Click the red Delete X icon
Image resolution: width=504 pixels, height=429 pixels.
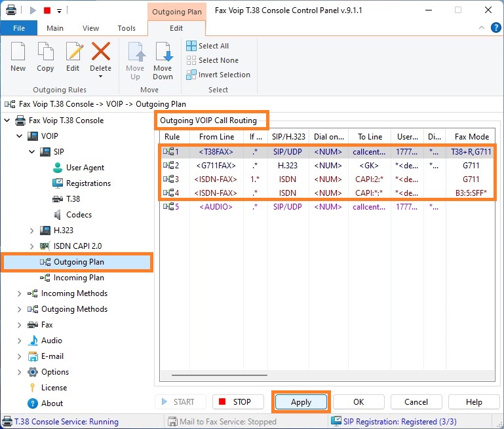pos(101,51)
